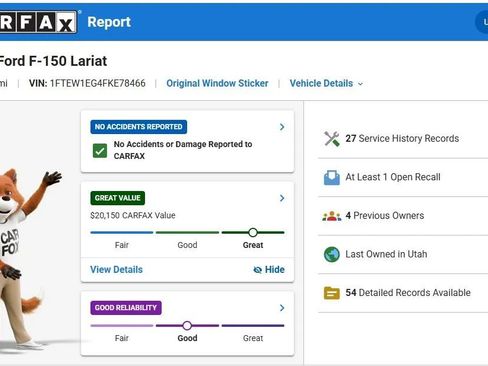Click the Great segment of reliability bar
This screenshot has height=366, width=488.
pos(253,325)
